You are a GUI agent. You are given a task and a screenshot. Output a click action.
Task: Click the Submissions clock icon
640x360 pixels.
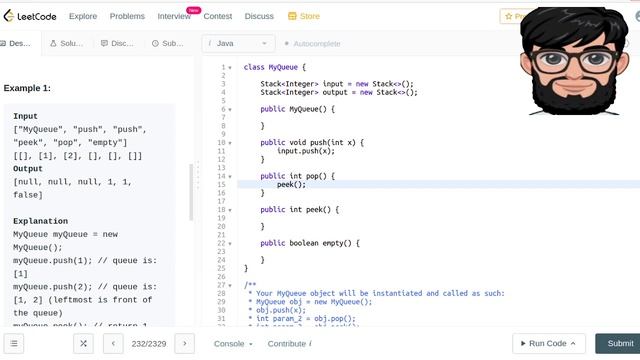(x=155, y=43)
